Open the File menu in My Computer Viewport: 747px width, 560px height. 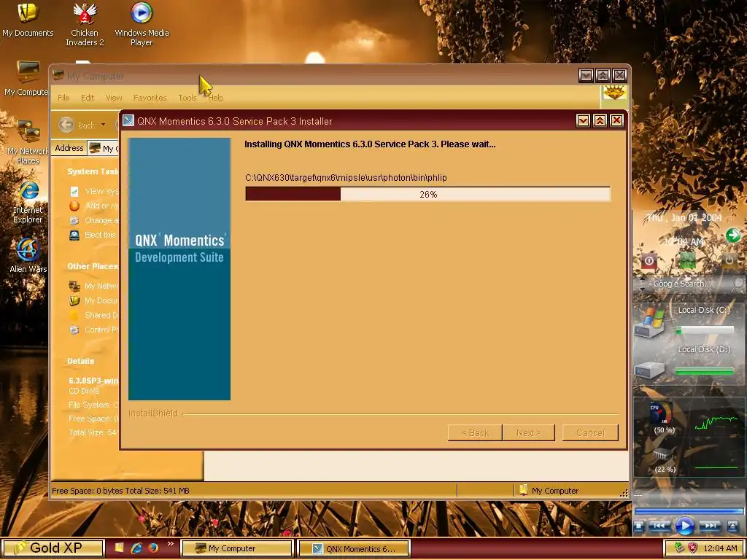click(x=63, y=98)
